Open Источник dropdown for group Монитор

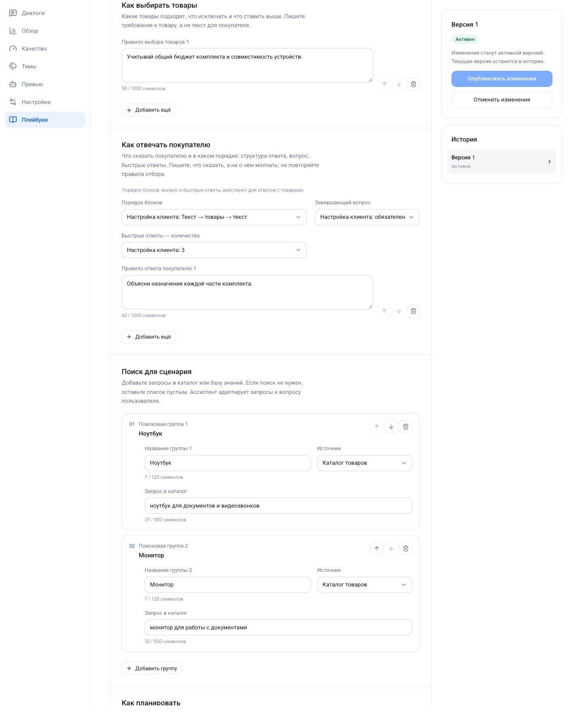point(365,585)
